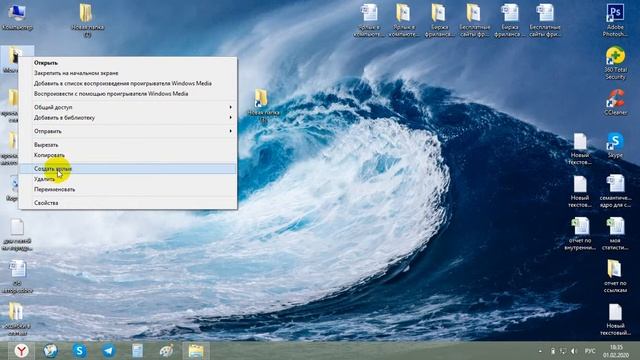640x360 pixels.
Task: Choose Удалить in the context menu
Action: tap(127, 179)
